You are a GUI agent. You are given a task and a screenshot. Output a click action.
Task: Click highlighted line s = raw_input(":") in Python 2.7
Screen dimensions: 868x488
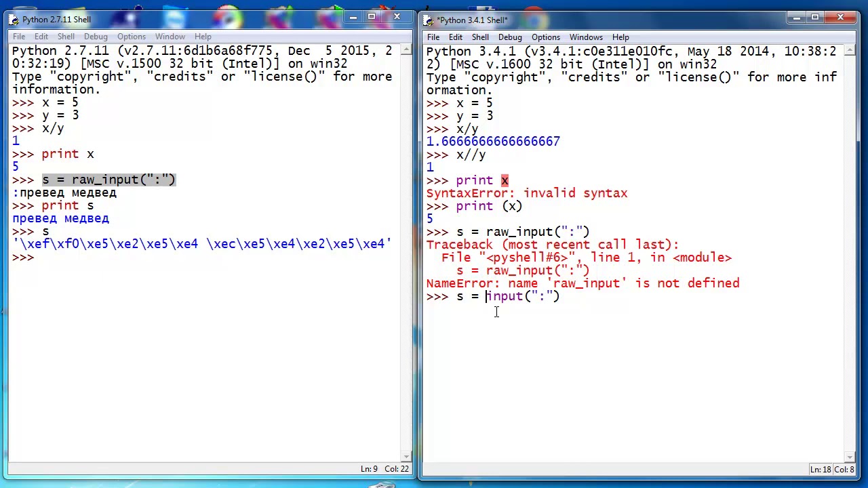[x=108, y=180]
